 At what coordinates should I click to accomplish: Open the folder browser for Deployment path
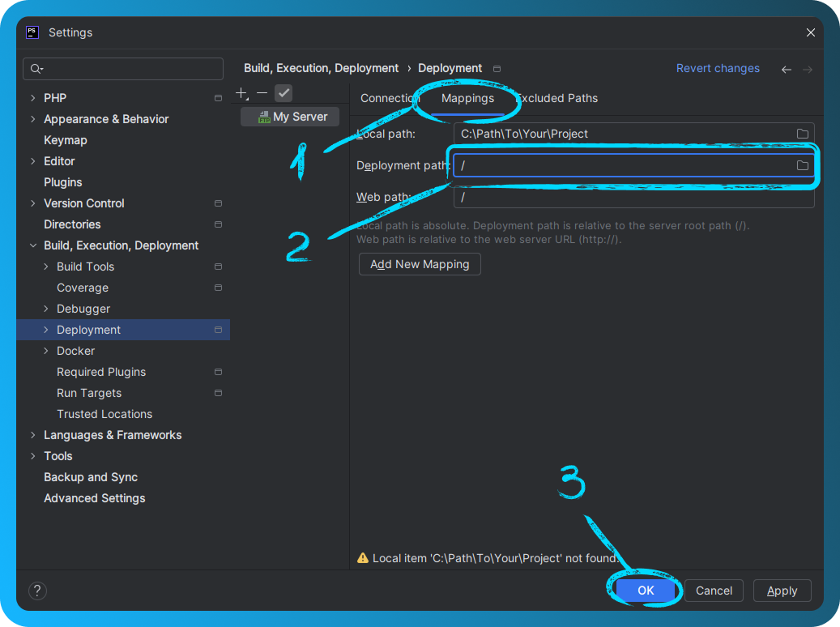coord(802,164)
